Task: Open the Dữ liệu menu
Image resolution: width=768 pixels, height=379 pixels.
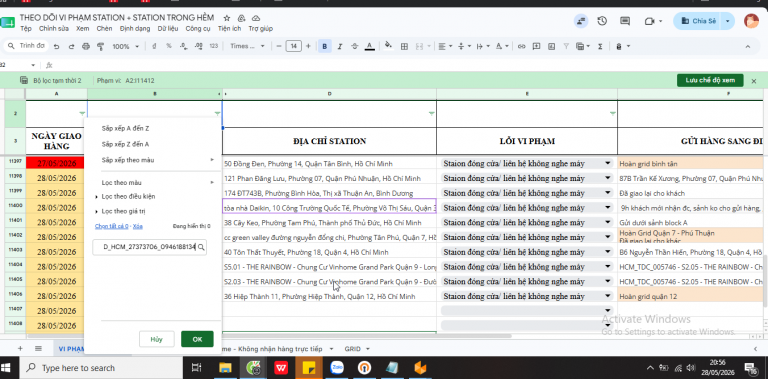Action: [168, 29]
